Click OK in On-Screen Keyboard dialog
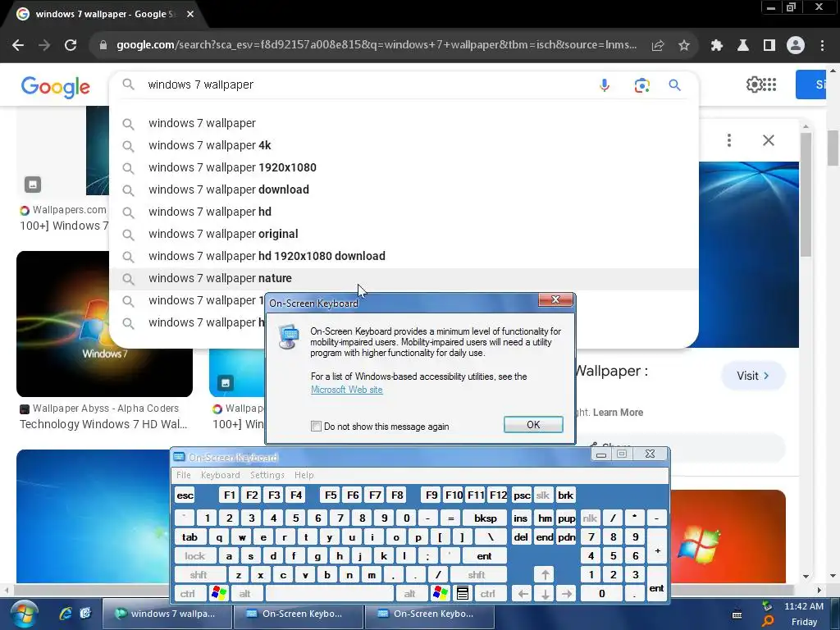 pos(533,425)
